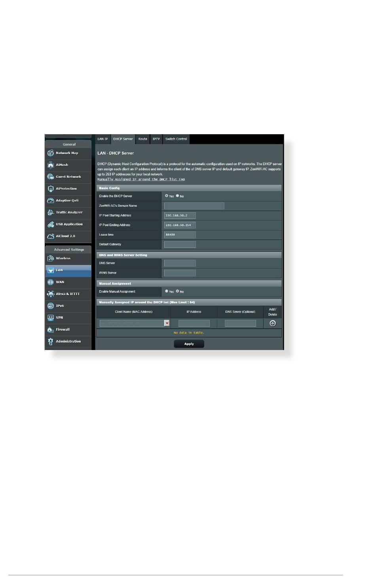The width and height of the screenshot is (376, 588).
Task: Select the LAN monitor icon
Action: (50, 270)
